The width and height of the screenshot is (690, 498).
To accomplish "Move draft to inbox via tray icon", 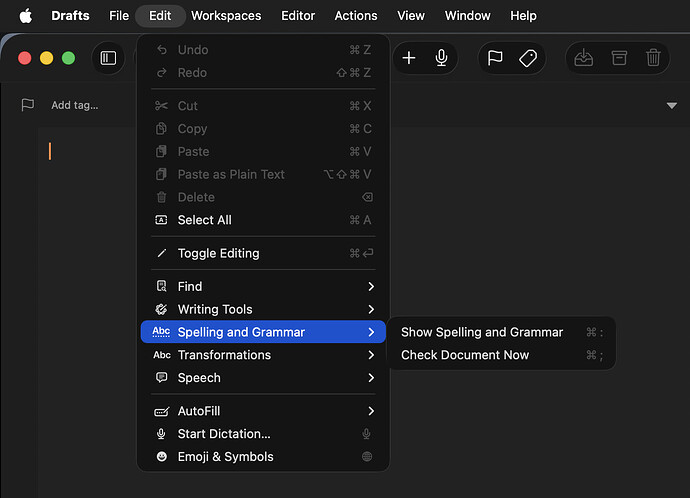I will click(584, 58).
